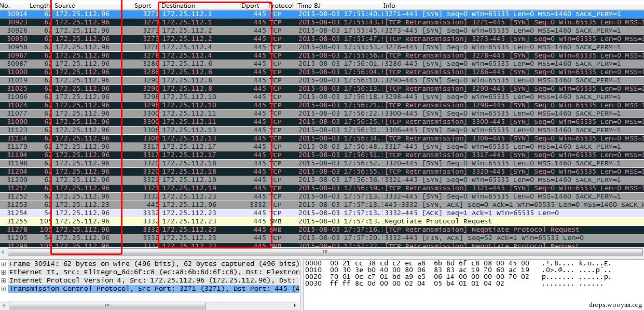Select packet number 31019
This screenshot has height=311, width=644.
(x=322, y=80)
